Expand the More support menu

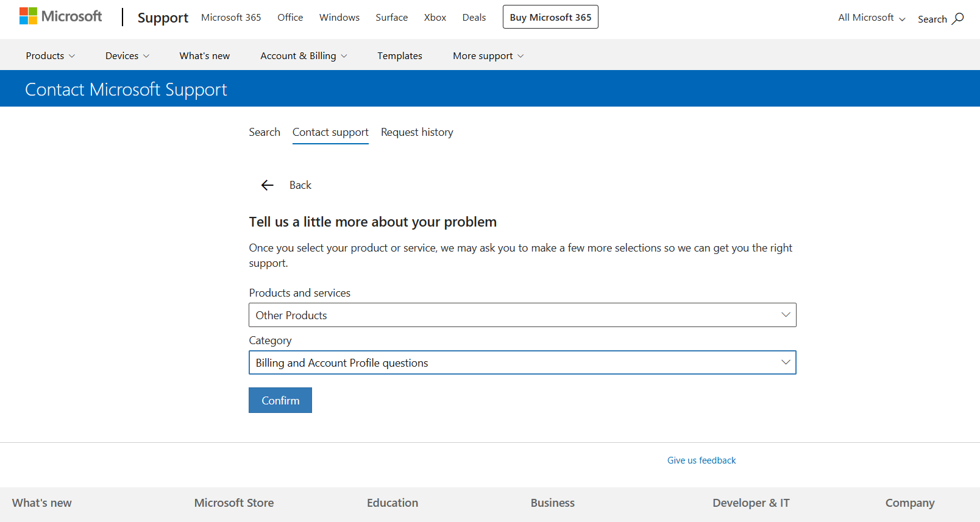click(x=488, y=55)
